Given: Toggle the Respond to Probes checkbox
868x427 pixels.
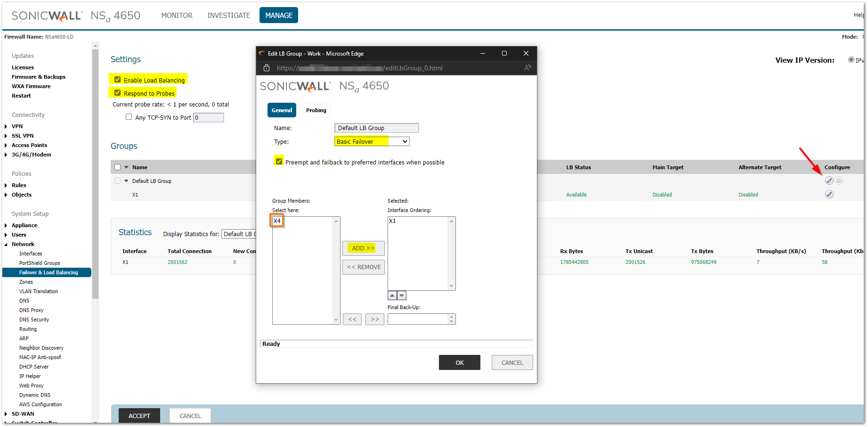Looking at the screenshot, I should pos(118,93).
